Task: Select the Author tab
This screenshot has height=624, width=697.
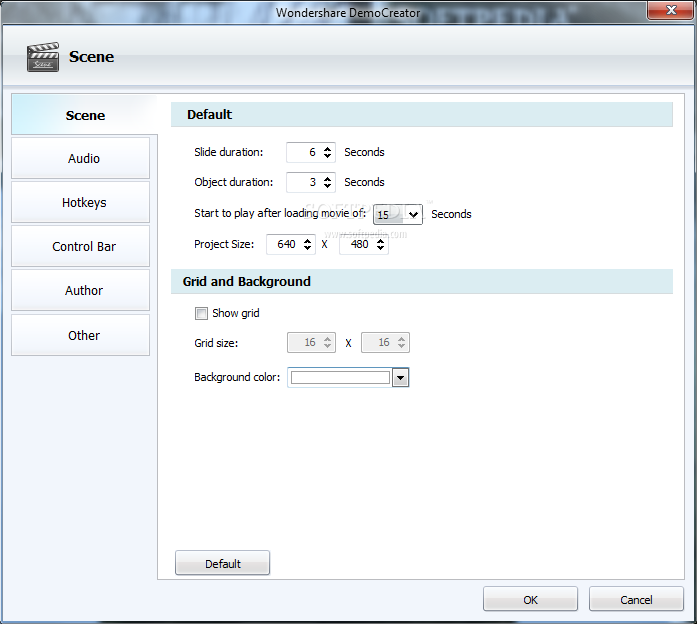Action: pyautogui.click(x=80, y=290)
